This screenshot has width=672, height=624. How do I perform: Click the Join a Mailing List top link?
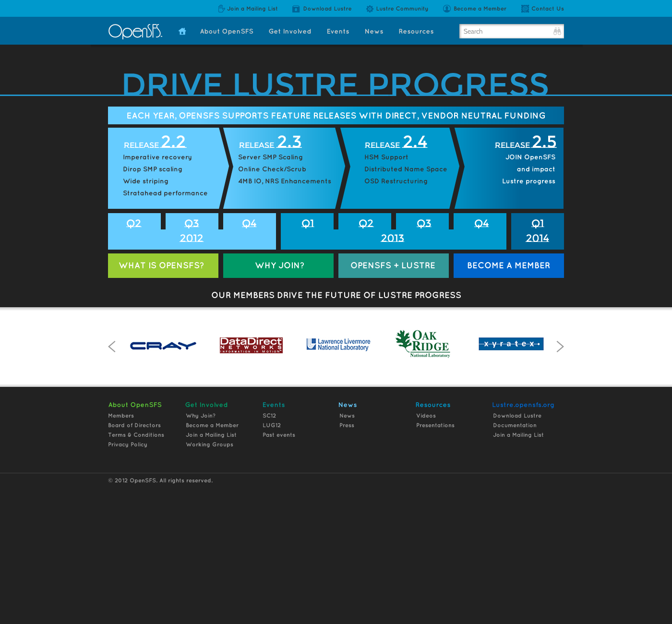click(252, 9)
